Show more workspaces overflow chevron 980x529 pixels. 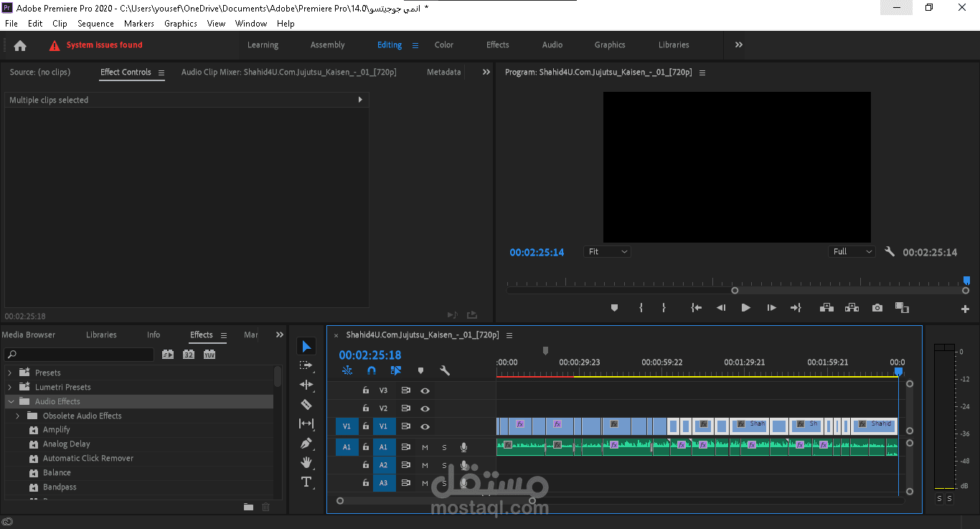coord(739,45)
